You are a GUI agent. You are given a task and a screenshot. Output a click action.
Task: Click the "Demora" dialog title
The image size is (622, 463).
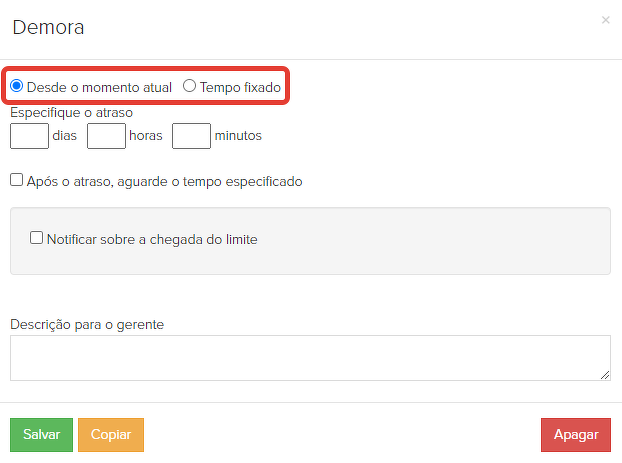tap(48, 27)
